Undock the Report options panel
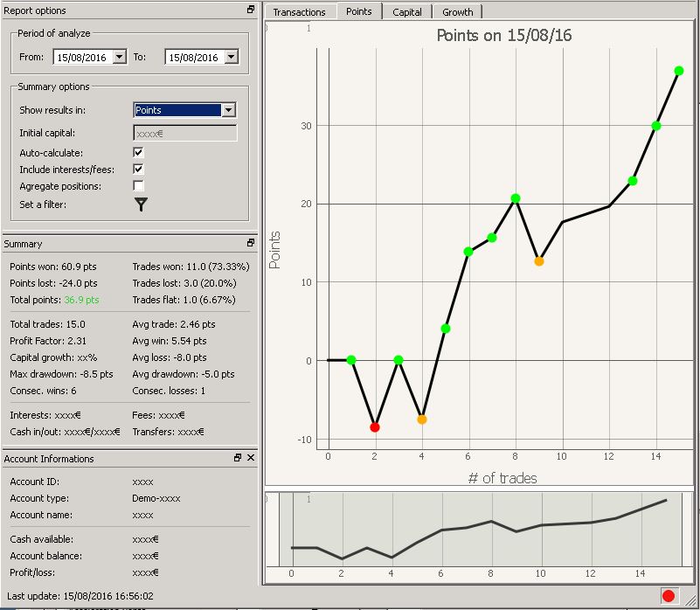Image resolution: width=700 pixels, height=610 pixels. click(x=251, y=10)
